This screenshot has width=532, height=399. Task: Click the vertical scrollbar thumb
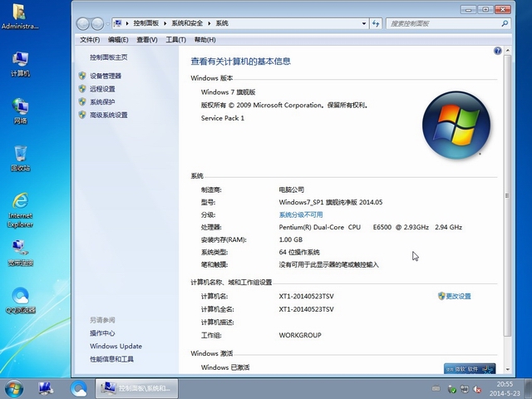coord(508,196)
